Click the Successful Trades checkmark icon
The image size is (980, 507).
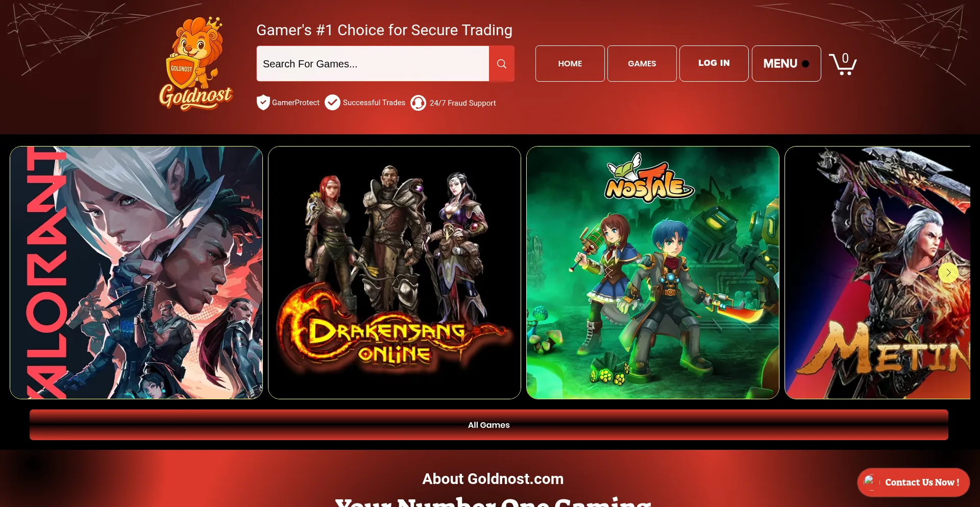click(332, 103)
